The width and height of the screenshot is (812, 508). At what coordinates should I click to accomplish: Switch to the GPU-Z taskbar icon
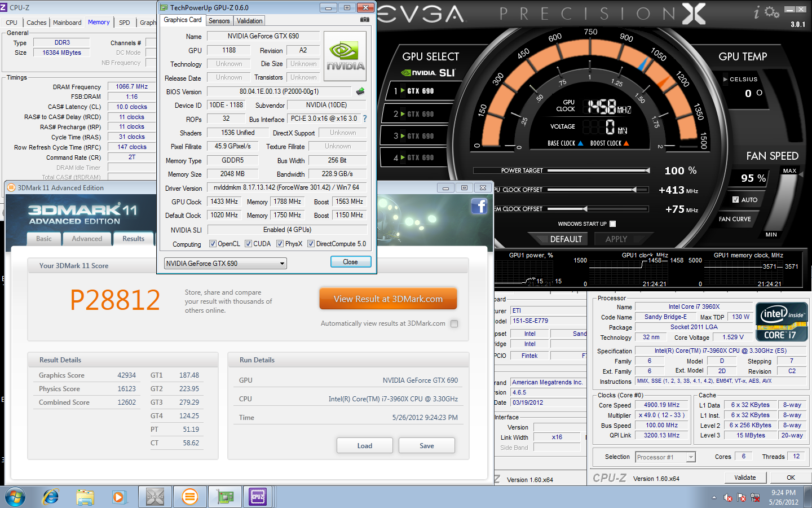point(225,497)
